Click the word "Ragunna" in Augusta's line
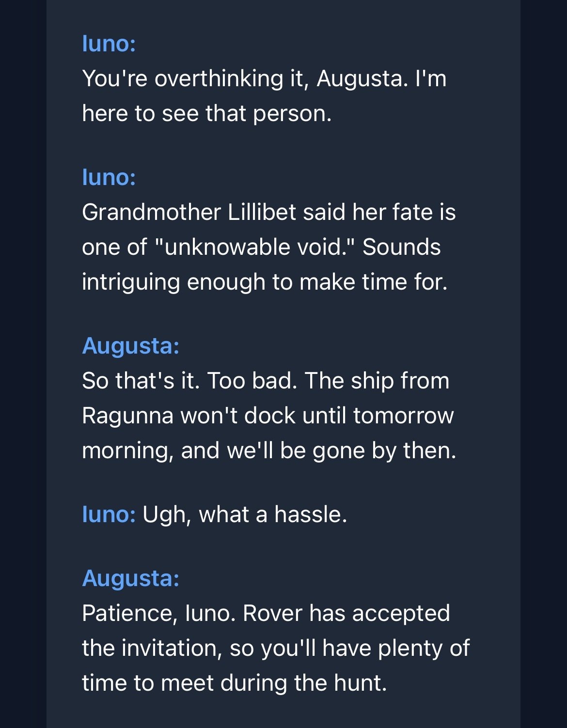This screenshot has height=728, width=567. 127,416
